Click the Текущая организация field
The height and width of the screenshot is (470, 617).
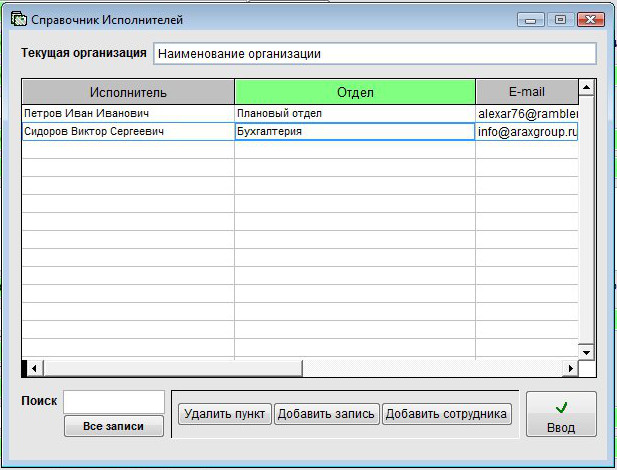tap(375, 54)
